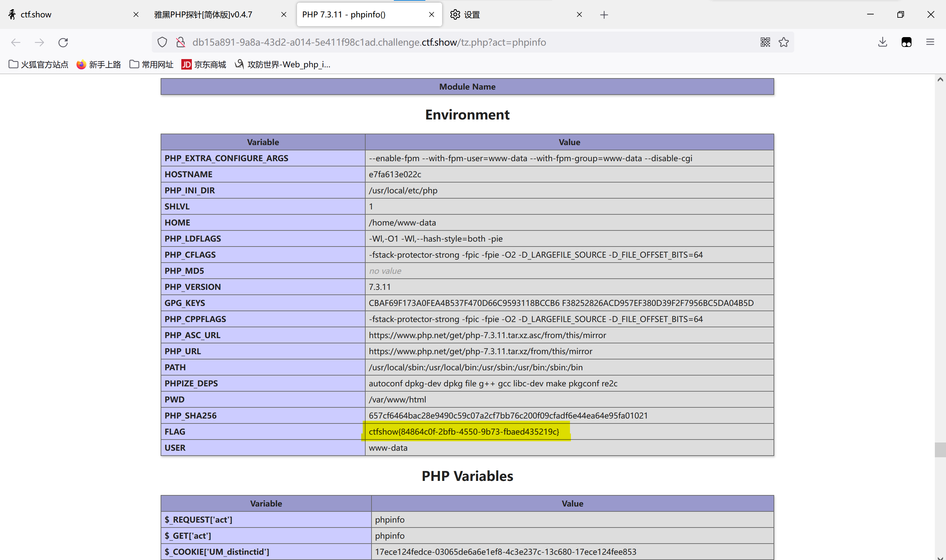The width and height of the screenshot is (946, 560).
Task: Close the PHP 7.3.11 phpinfo tab
Action: [x=432, y=15]
